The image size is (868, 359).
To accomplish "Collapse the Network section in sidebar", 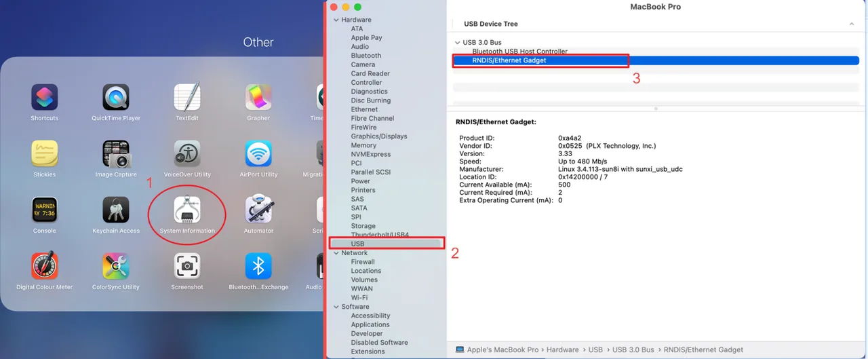I will coord(335,253).
